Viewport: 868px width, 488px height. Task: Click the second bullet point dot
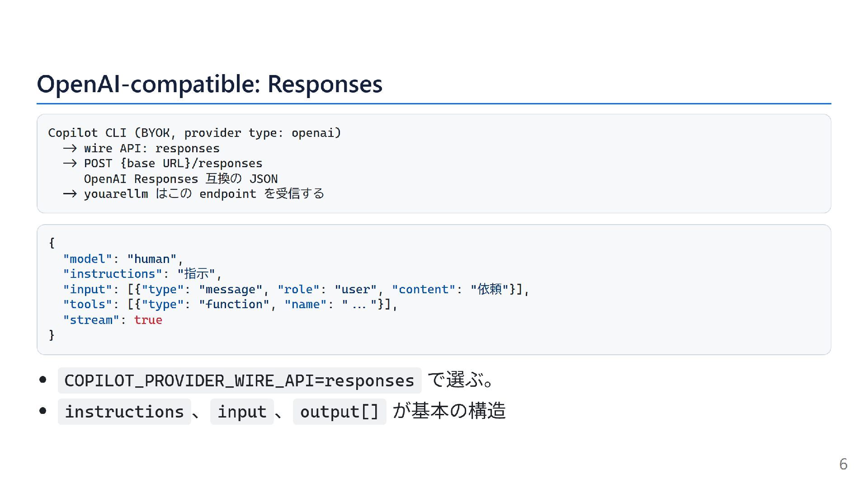click(43, 411)
